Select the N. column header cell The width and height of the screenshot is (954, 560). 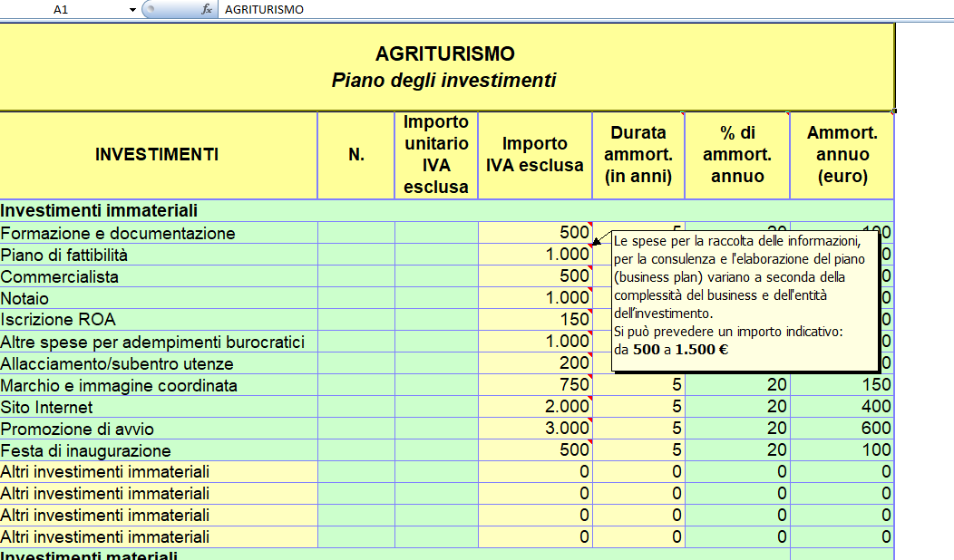355,155
